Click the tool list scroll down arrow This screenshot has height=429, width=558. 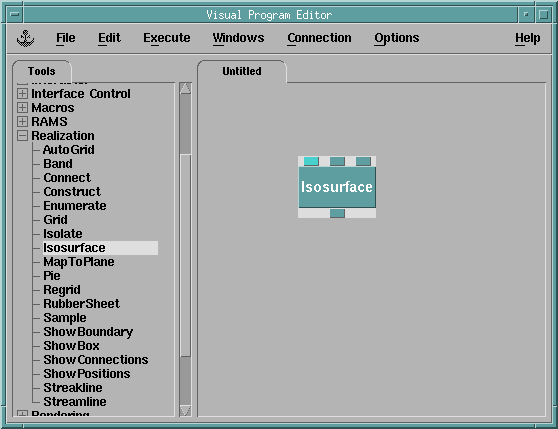185,410
